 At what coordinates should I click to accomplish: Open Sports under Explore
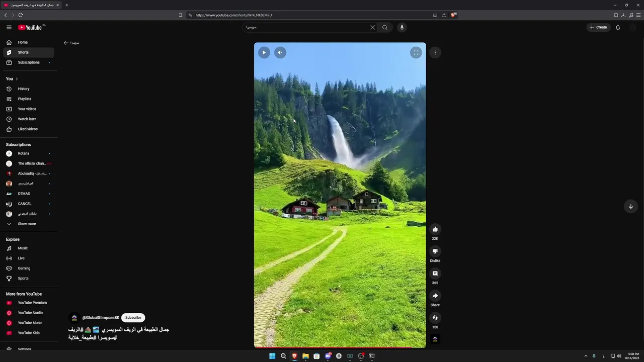(29, 279)
